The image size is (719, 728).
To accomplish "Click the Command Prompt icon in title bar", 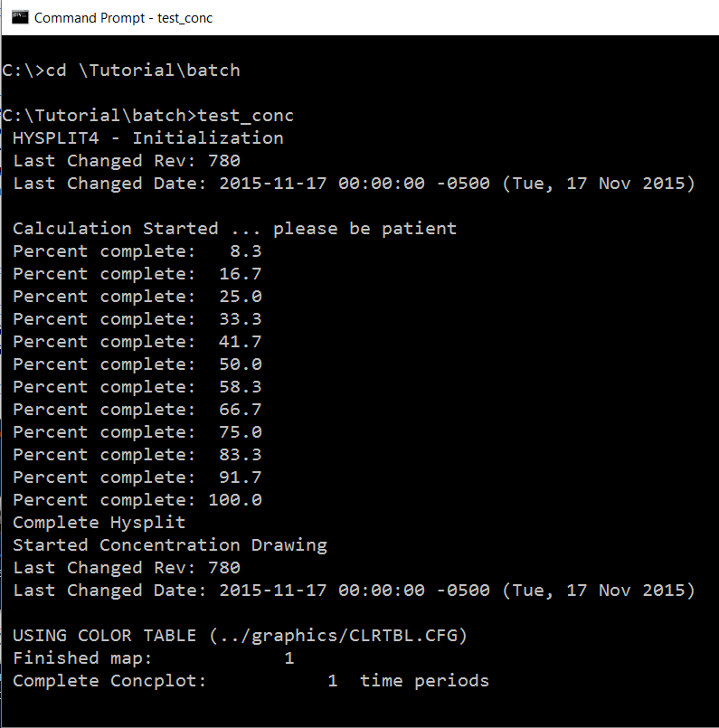I will [20, 17].
